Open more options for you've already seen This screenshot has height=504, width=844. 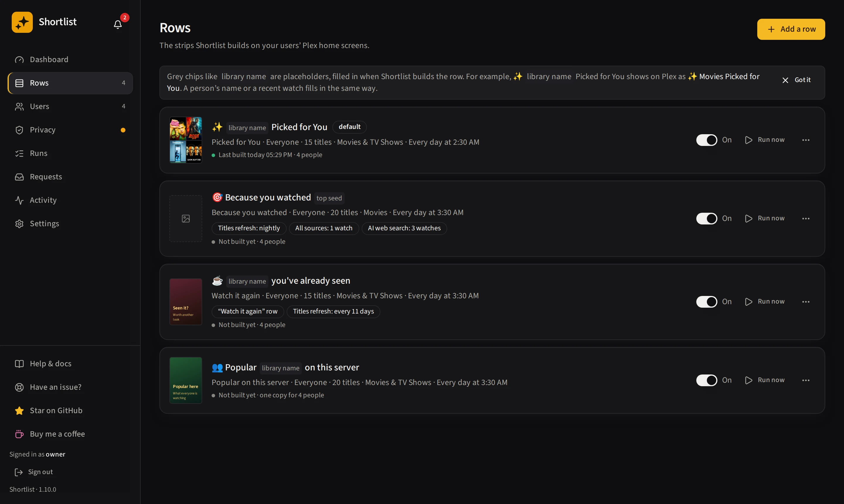(806, 302)
